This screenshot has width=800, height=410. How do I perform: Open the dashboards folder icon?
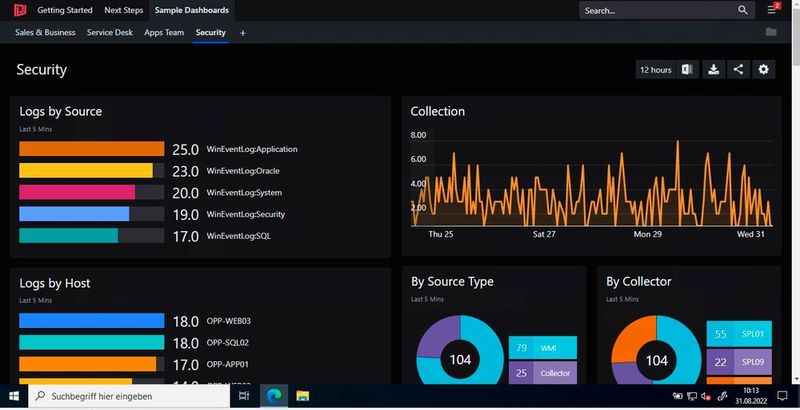[771, 32]
